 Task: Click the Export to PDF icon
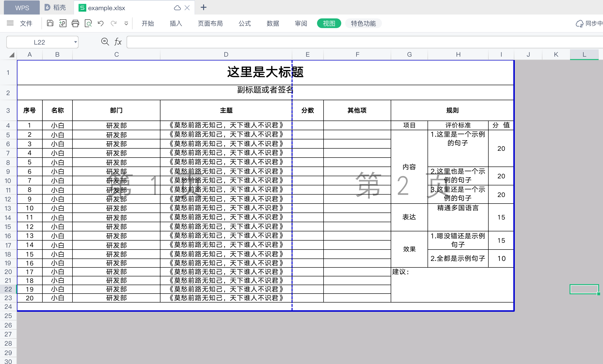coord(63,23)
